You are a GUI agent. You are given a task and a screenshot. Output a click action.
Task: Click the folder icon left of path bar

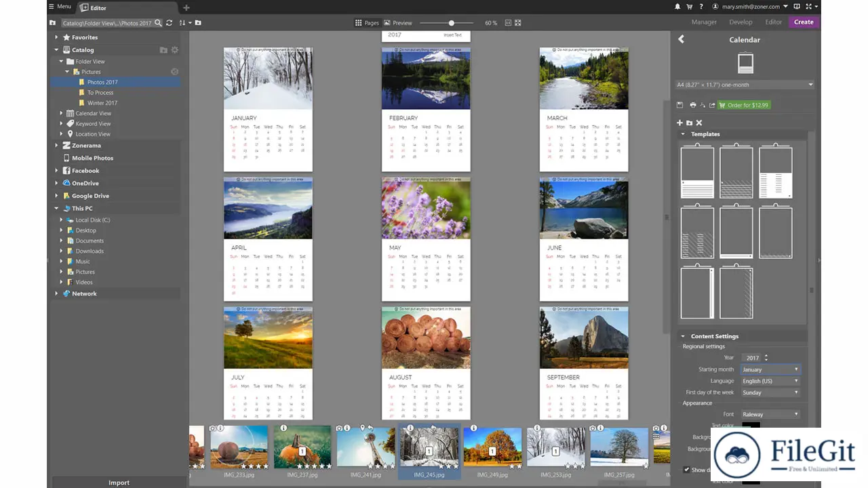pyautogui.click(x=53, y=23)
